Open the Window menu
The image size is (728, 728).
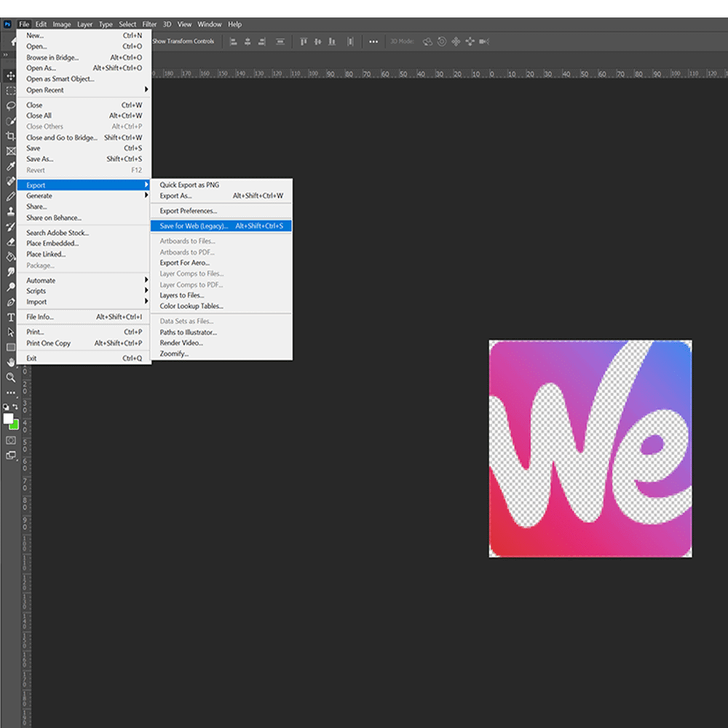pyautogui.click(x=210, y=24)
